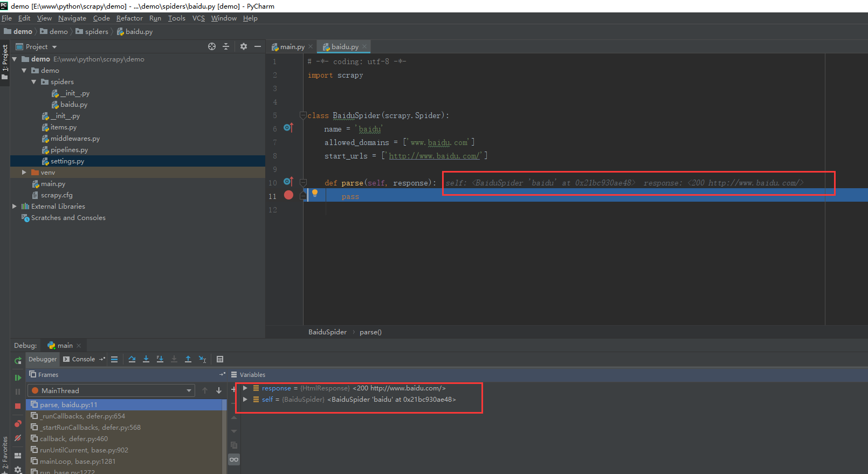Image resolution: width=868 pixels, height=474 pixels.
Task: Stop debugging with red square icon
Action: tap(18, 406)
